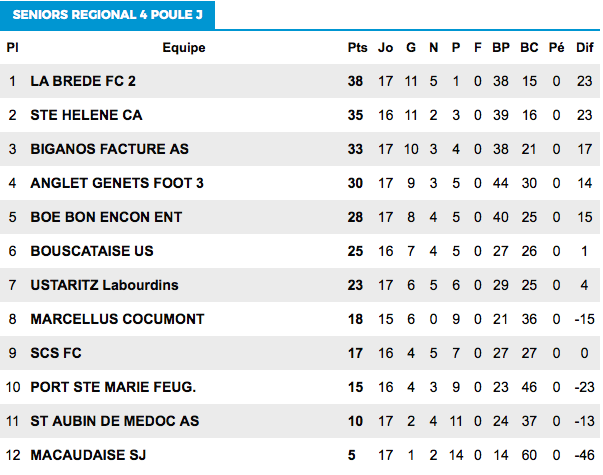Select ANGLET GENETS FOOT 3 team
This screenshot has width=603, height=475.
117,183
